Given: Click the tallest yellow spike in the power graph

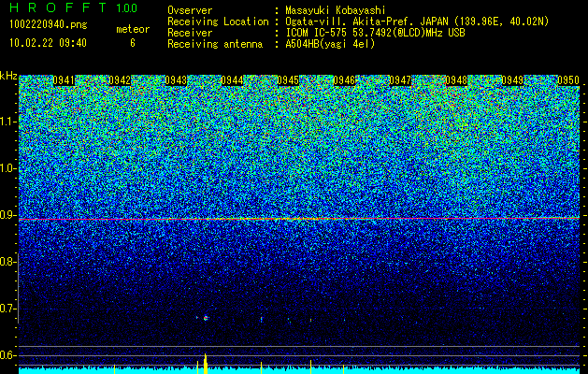Looking at the screenshot, I should coord(205,364).
